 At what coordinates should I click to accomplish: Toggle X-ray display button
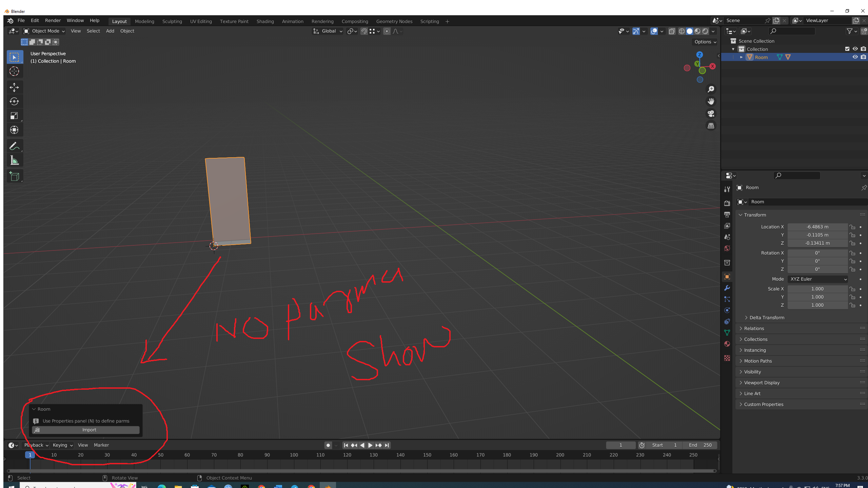(x=672, y=31)
